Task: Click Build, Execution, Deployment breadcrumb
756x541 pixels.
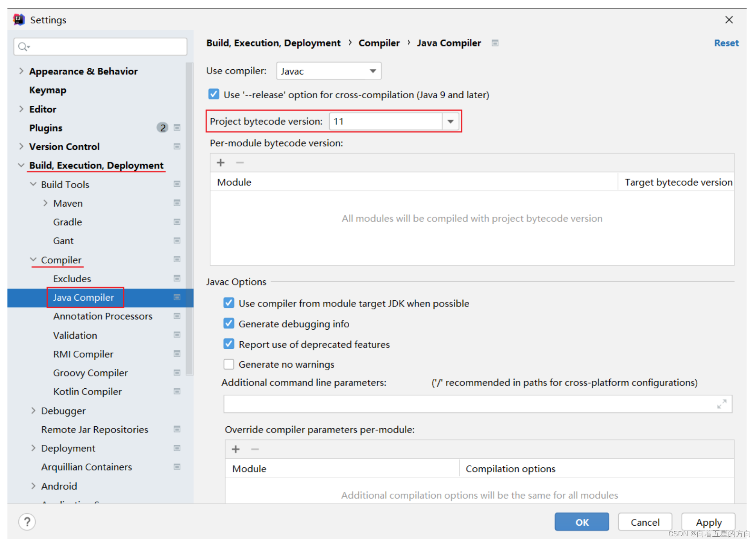Action: [x=273, y=43]
